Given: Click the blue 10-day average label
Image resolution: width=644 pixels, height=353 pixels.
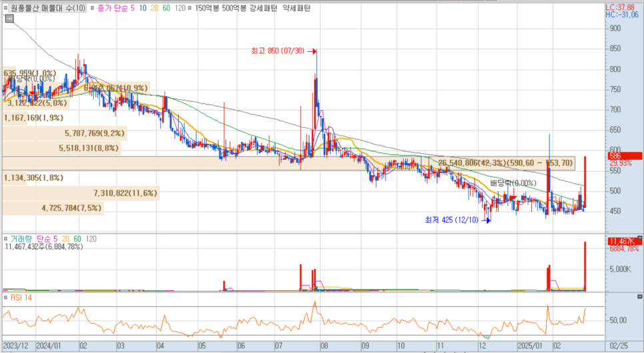Looking at the screenshot, I should (x=143, y=8).
